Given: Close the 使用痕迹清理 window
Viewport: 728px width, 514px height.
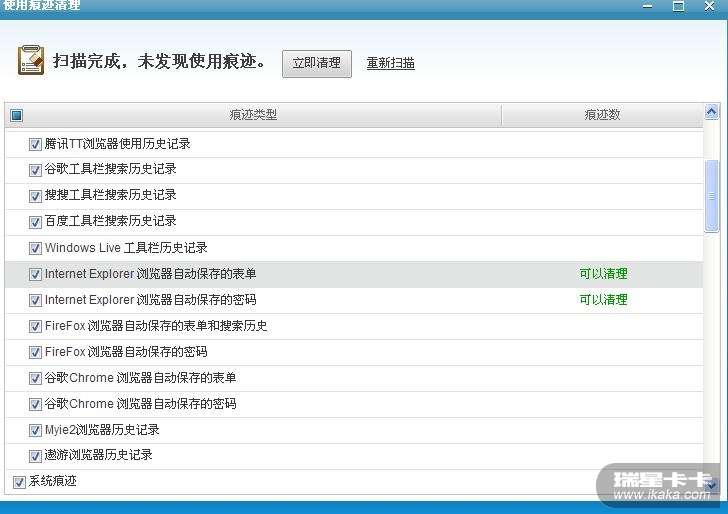Looking at the screenshot, I should coord(709,6).
